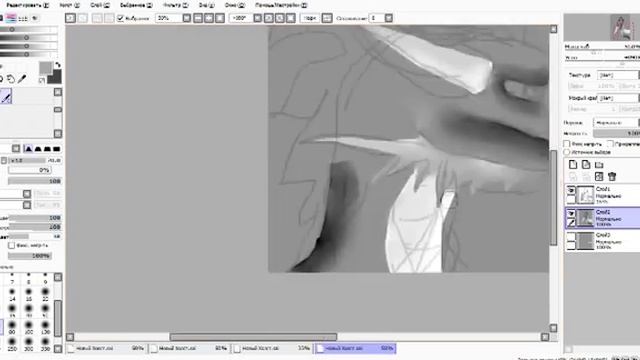The height and width of the screenshot is (360, 640).
Task: Select the softest flat brush edge shape
Action: [x=57, y=149]
